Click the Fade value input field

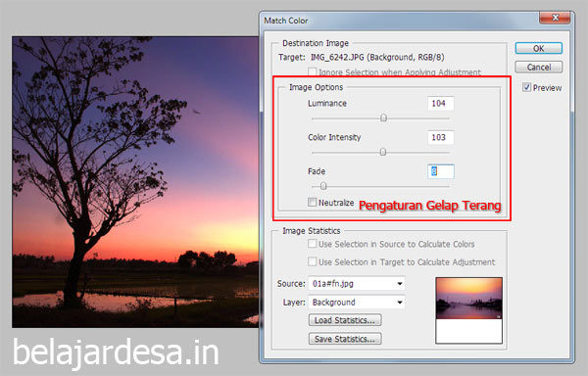(x=441, y=171)
